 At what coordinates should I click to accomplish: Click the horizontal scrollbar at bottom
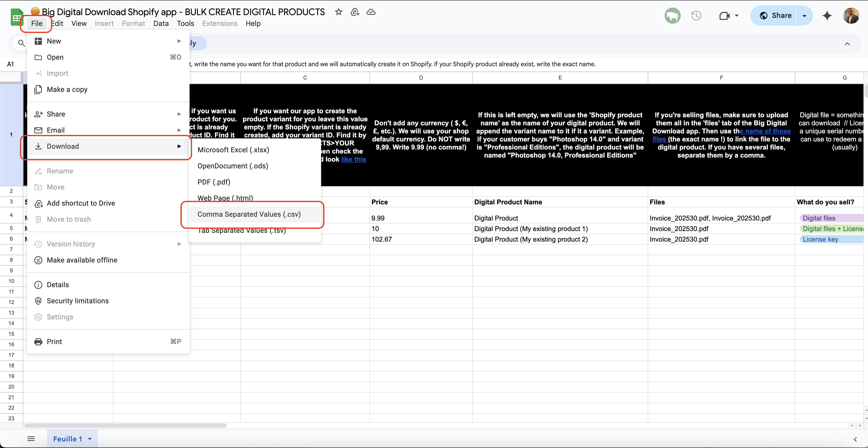(x=125, y=425)
